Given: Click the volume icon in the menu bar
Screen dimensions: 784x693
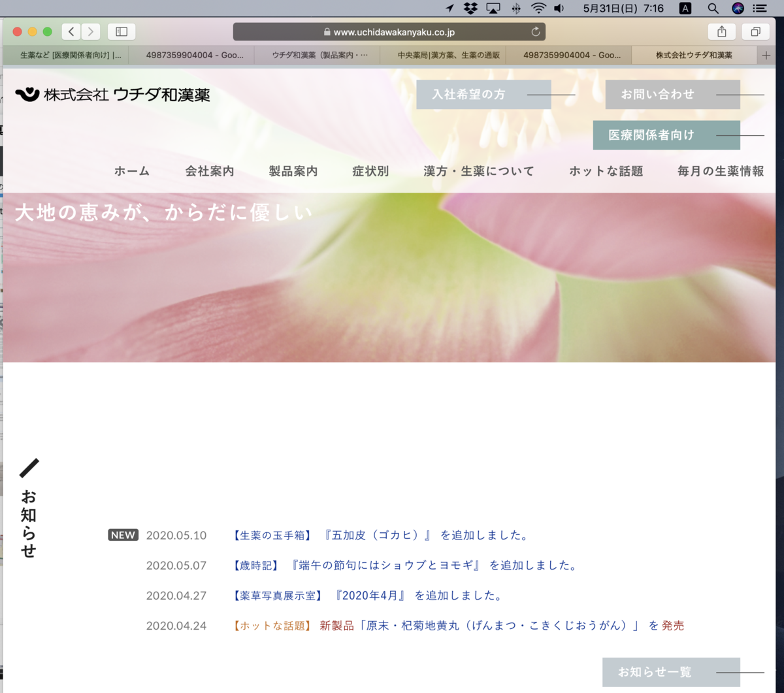Looking at the screenshot, I should click(x=559, y=8).
